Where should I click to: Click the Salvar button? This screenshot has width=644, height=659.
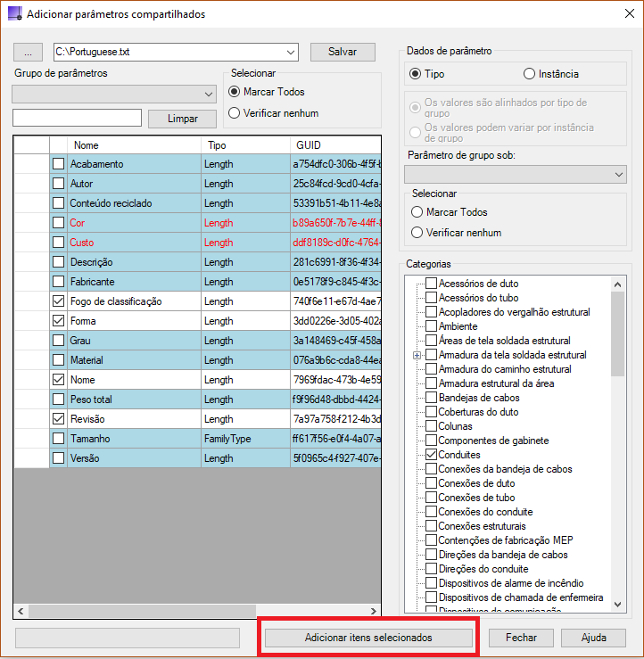coord(343,52)
